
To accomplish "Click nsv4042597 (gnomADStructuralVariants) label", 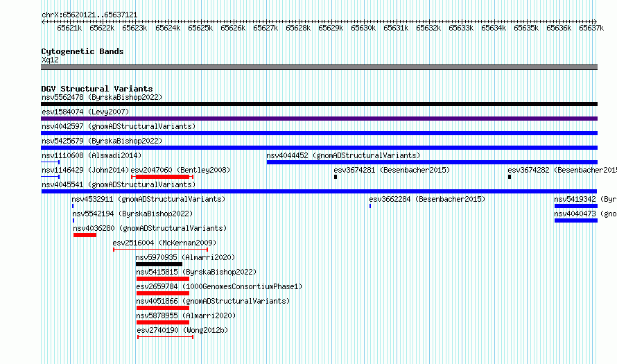I will pyautogui.click(x=119, y=126).
